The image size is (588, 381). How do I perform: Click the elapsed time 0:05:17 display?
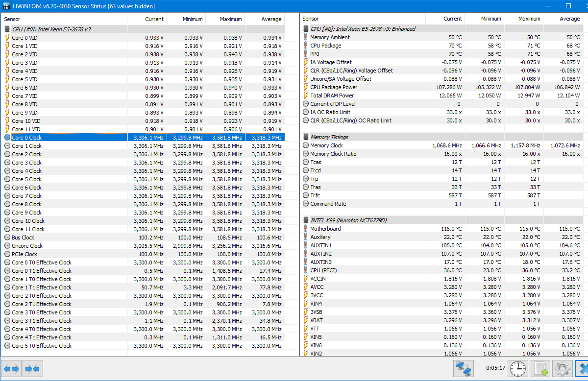(x=495, y=368)
